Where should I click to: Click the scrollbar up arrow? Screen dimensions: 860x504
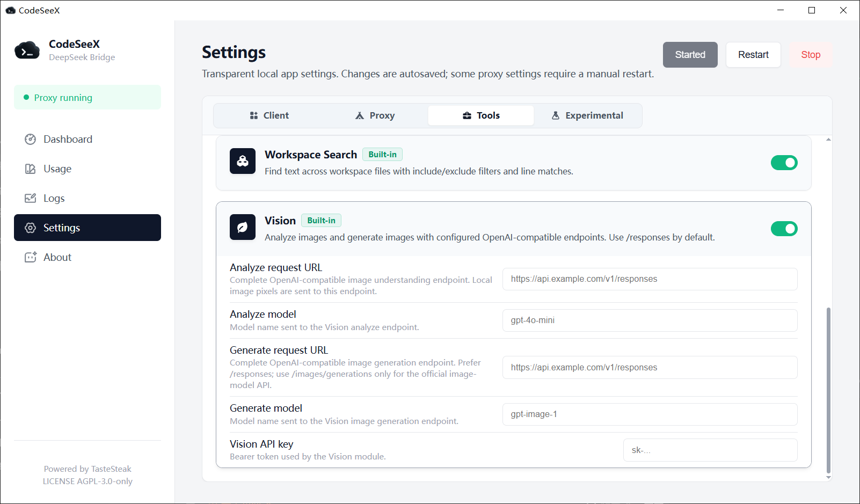coord(828,140)
